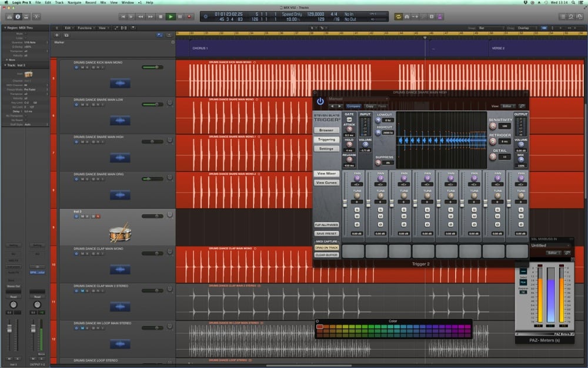
Task: Open the Library panel icon
Action: [x=9, y=16]
